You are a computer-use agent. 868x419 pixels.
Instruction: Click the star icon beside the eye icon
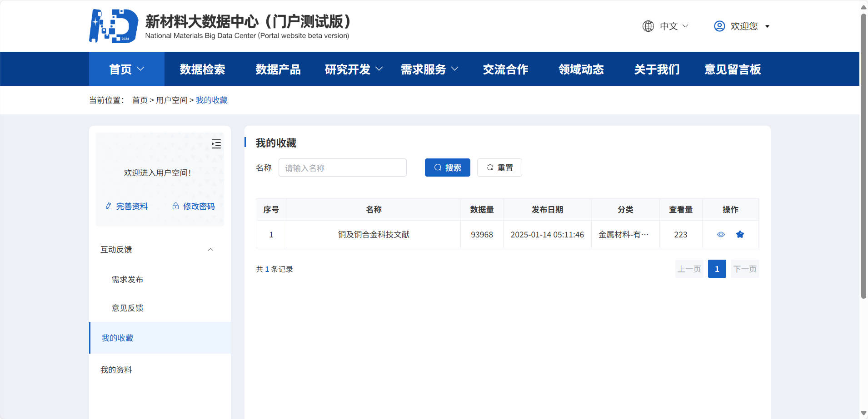tap(741, 234)
